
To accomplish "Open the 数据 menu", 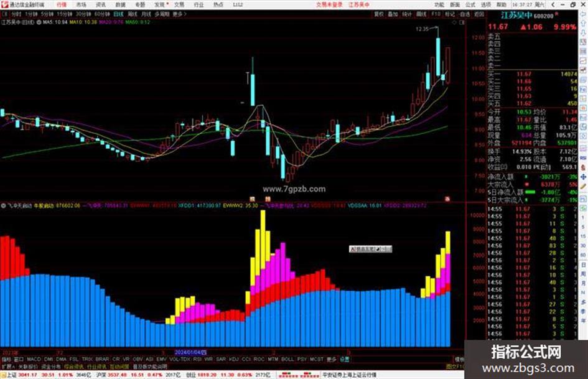I will tap(120, 4).
